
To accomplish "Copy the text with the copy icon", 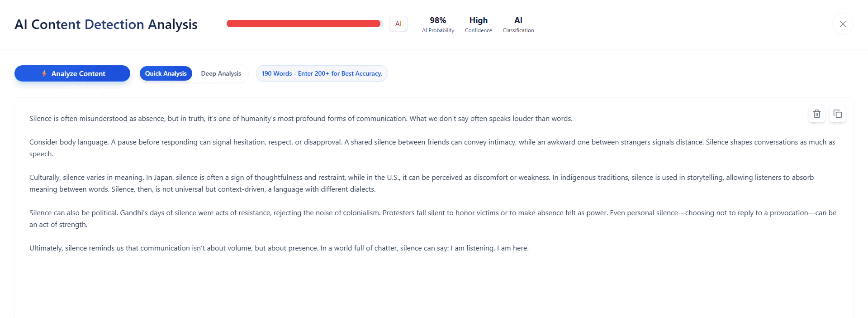I will click(x=838, y=114).
